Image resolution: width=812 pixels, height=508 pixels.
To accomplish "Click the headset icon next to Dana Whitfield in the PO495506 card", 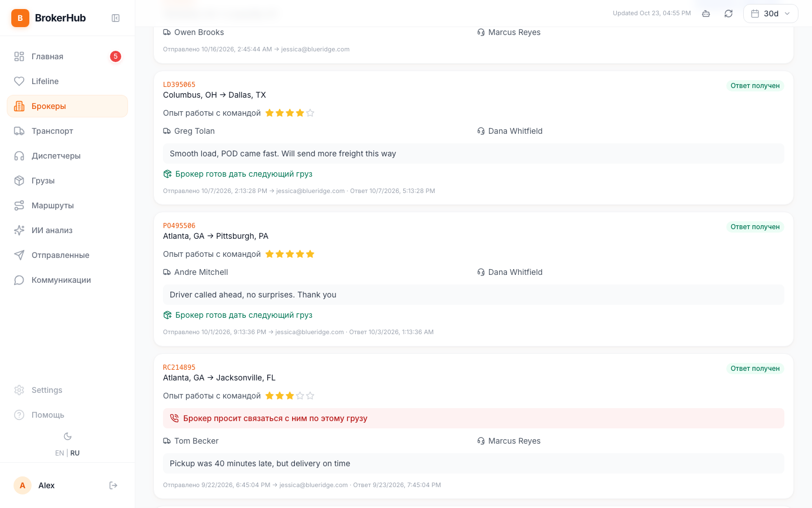I will pyautogui.click(x=481, y=272).
